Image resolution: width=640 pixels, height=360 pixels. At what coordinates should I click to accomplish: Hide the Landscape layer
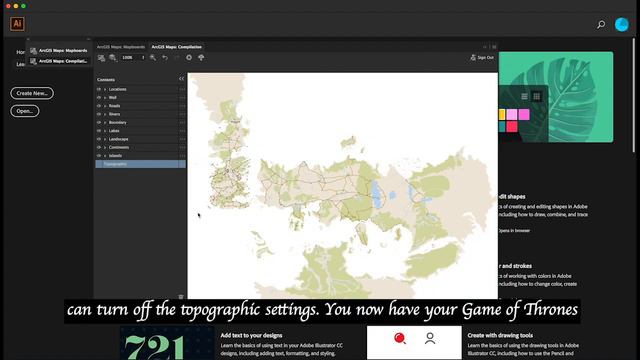click(x=99, y=139)
